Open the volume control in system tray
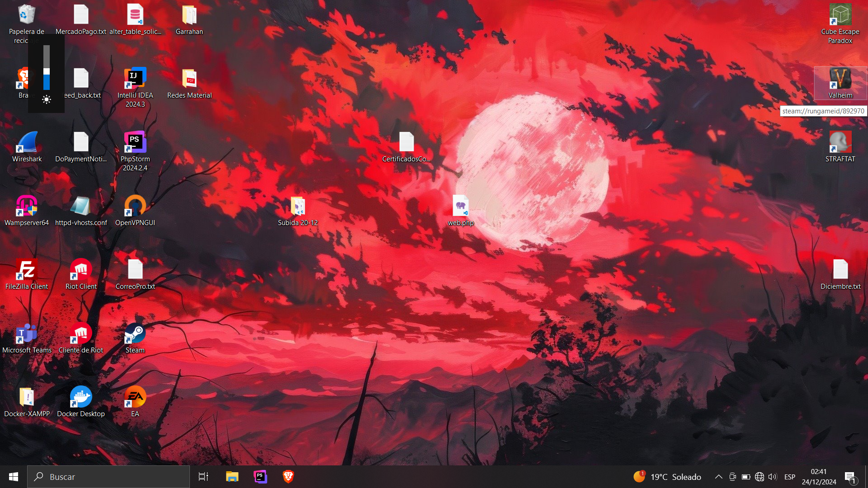Image resolution: width=868 pixels, height=488 pixels. 773,477
